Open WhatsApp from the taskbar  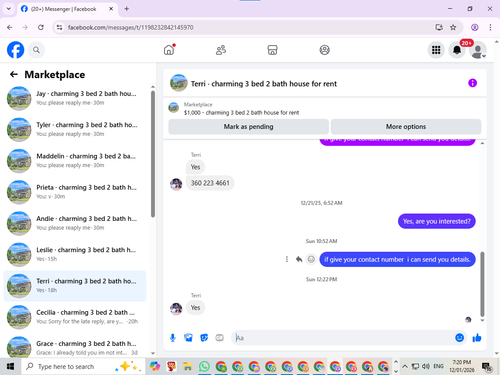coord(204,367)
